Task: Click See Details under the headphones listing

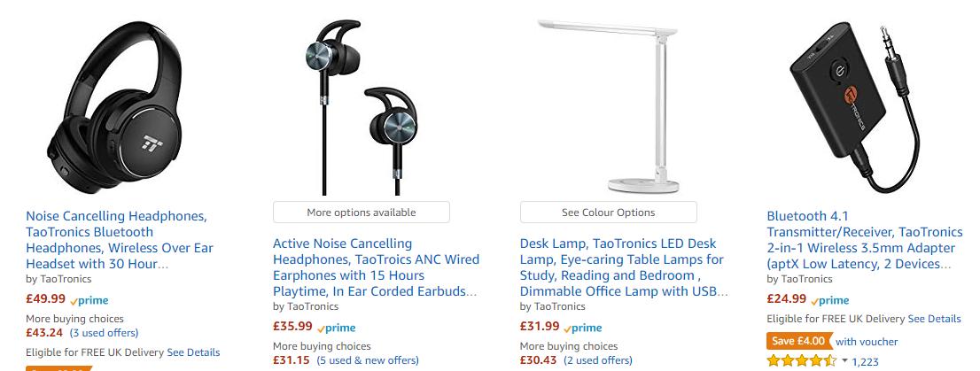Action: [x=193, y=352]
